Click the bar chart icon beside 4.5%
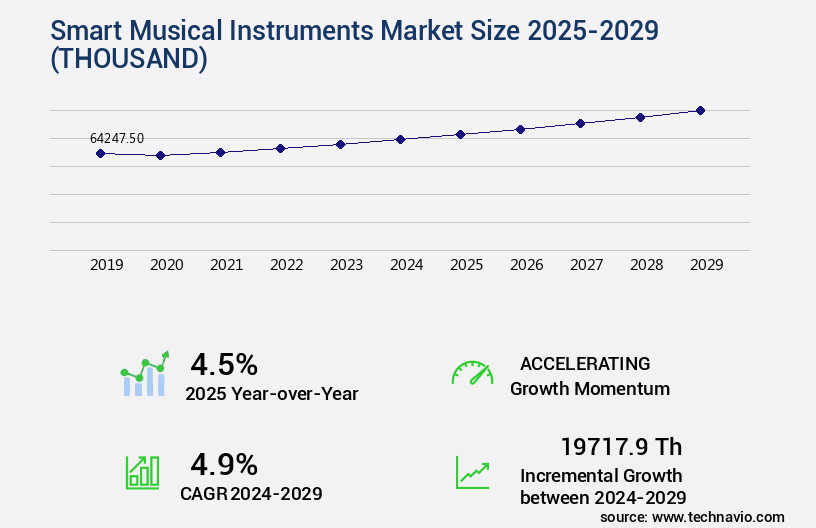 tap(145, 375)
